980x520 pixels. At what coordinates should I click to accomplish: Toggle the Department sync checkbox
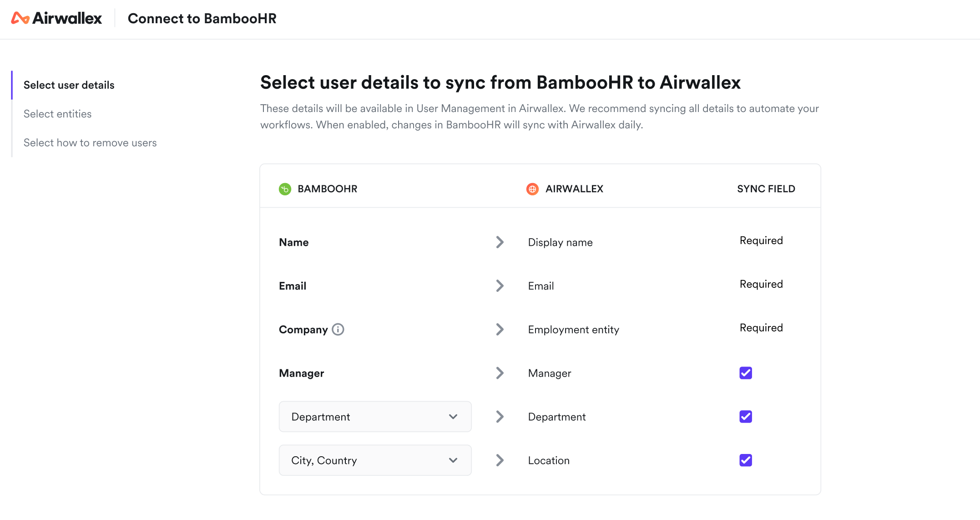(x=745, y=417)
